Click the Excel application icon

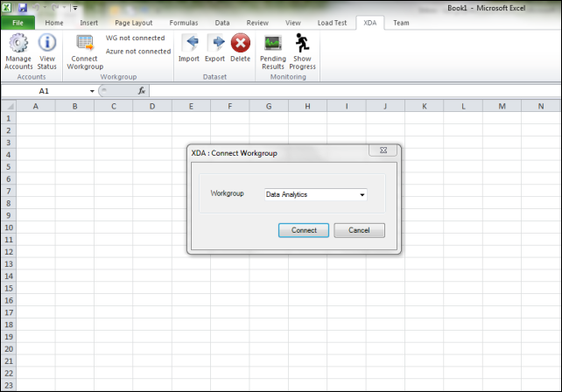coord(6,7)
